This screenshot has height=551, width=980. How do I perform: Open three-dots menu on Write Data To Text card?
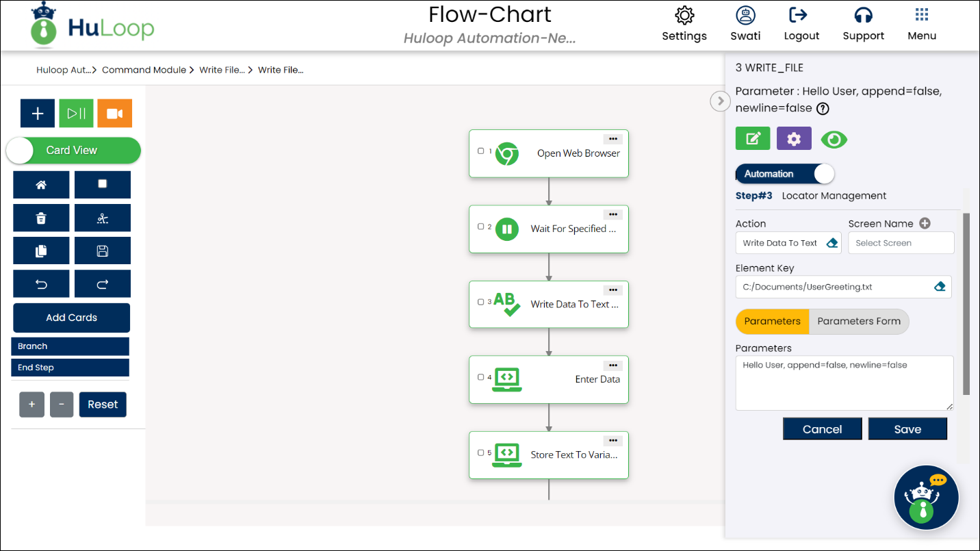[x=613, y=290]
